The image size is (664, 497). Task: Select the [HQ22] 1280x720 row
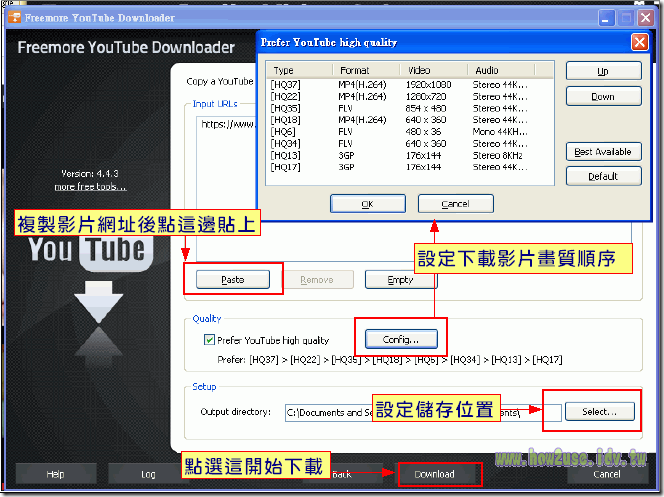[400, 95]
